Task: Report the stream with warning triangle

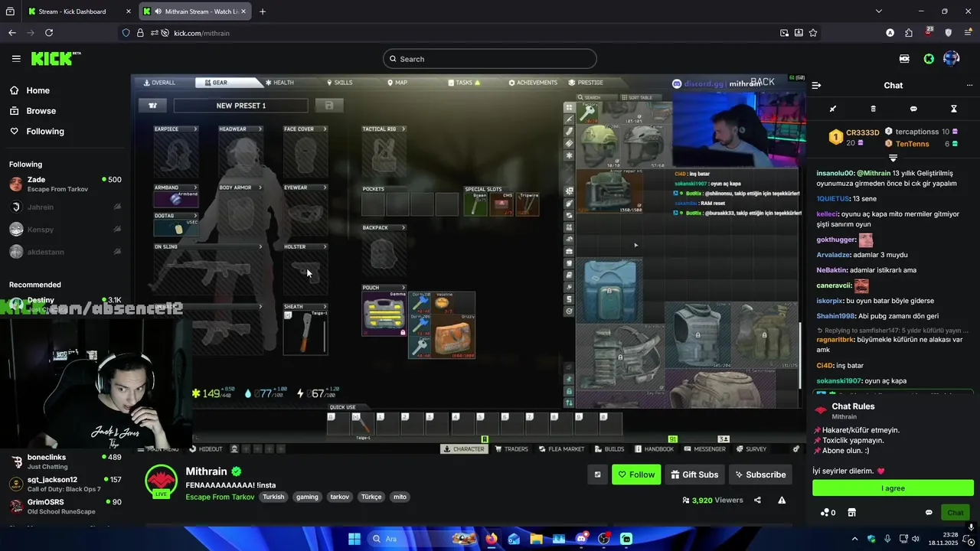Action: (782, 500)
